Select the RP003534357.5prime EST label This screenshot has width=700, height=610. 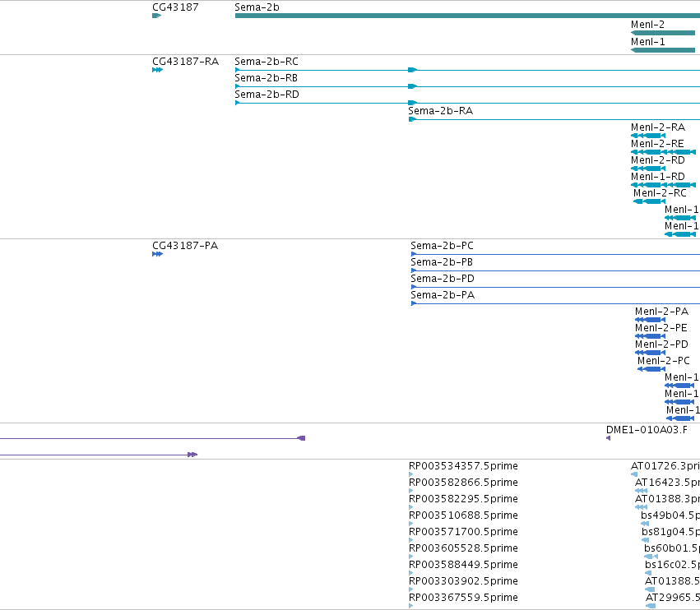(x=463, y=466)
